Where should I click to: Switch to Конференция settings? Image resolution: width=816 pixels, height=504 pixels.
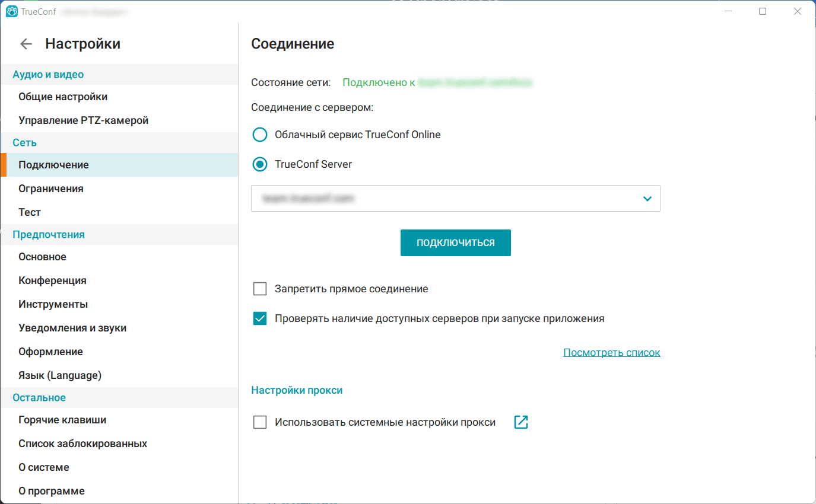(119, 280)
